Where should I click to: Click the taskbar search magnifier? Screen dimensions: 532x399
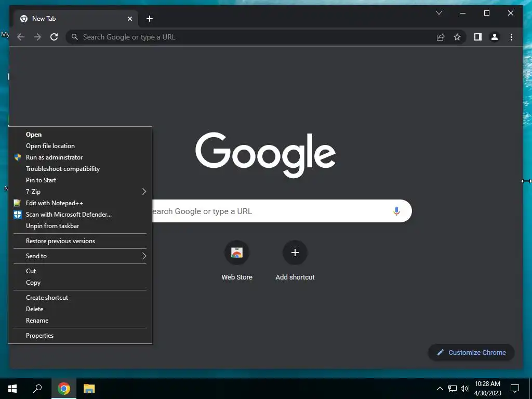click(37, 389)
